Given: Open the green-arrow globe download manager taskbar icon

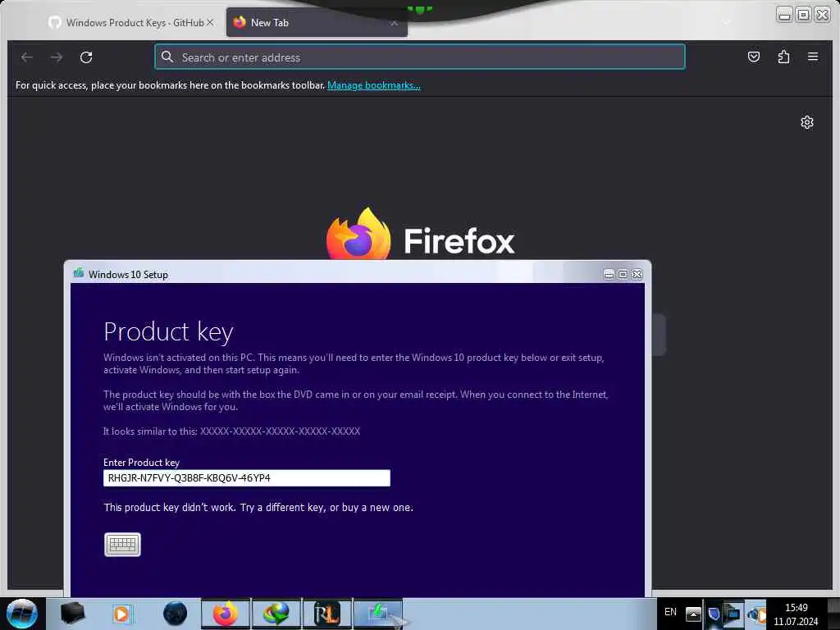Looking at the screenshot, I should pyautogui.click(x=276, y=614).
